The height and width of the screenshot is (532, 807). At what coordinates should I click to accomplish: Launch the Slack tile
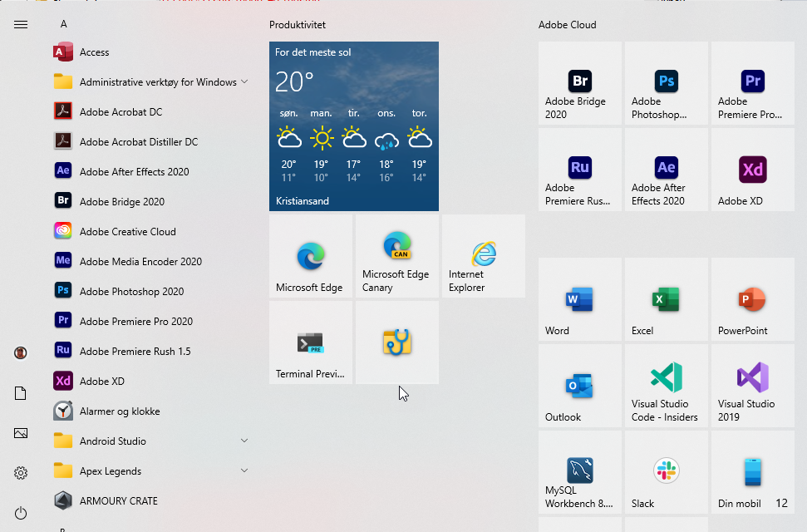[667, 472]
